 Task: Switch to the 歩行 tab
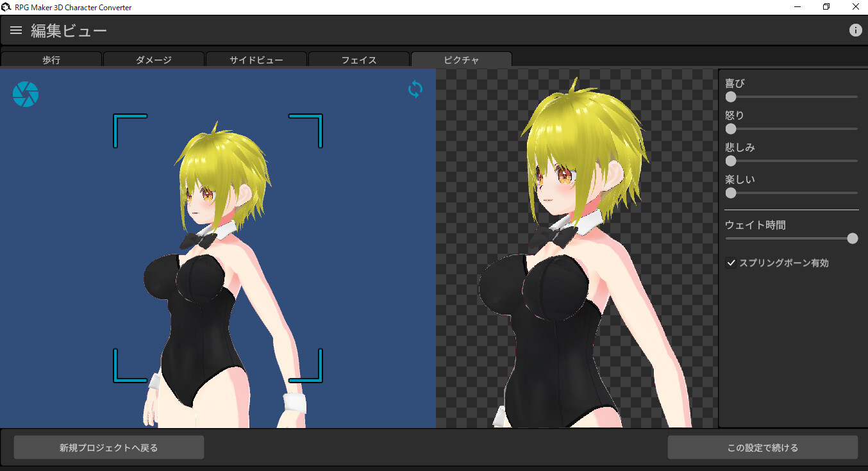[51, 59]
